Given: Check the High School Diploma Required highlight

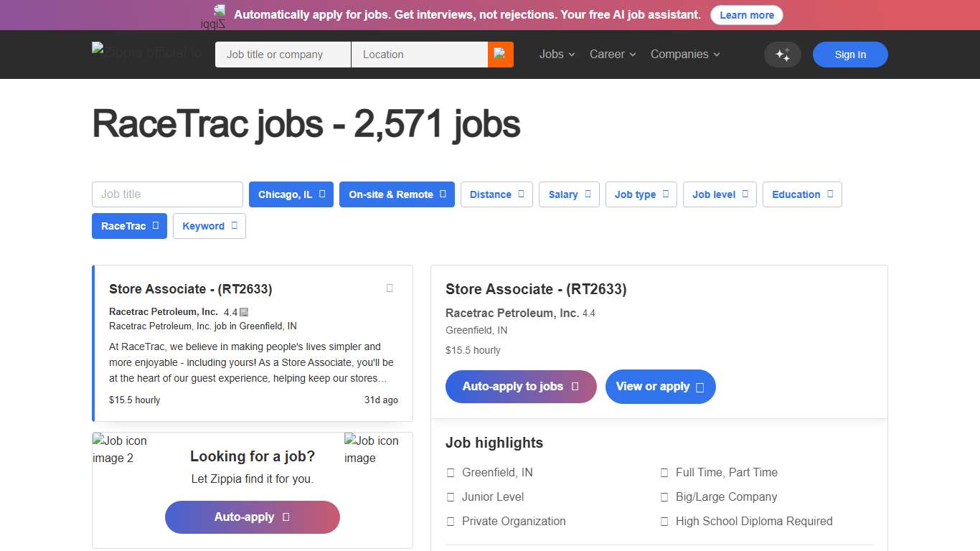Looking at the screenshot, I should pyautogui.click(x=664, y=521).
